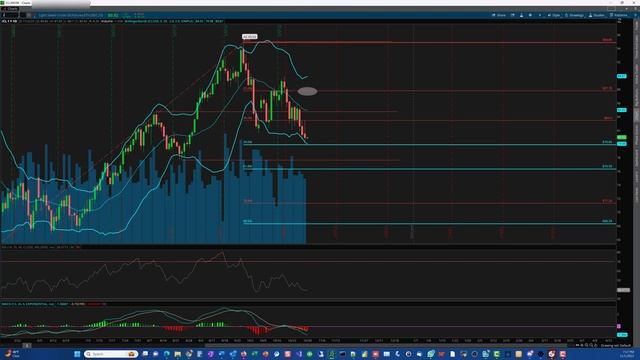Open WhatsApp from the taskbar
This screenshot has height=360, width=640.
point(431,354)
